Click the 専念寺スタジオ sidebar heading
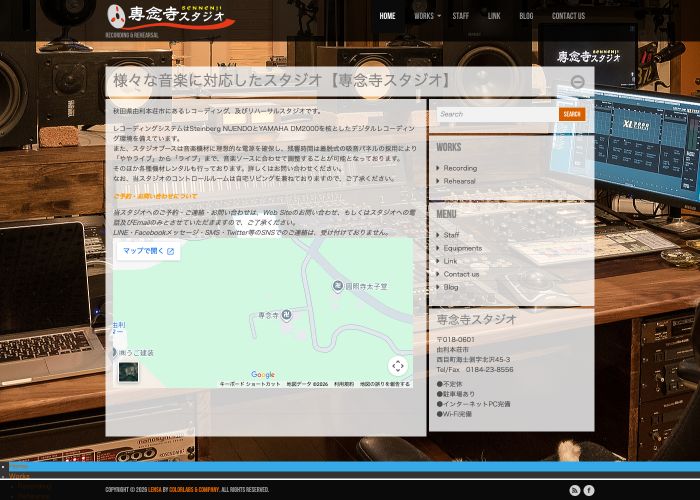 tap(476, 319)
